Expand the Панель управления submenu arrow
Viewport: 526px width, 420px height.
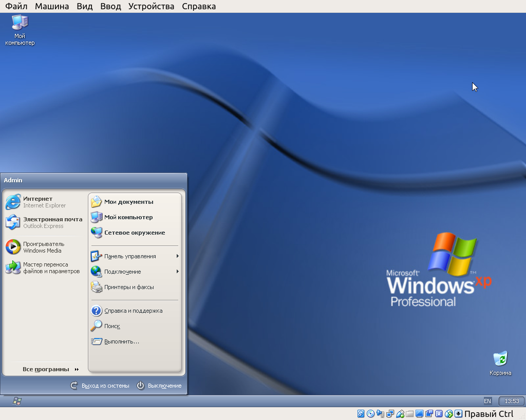177,256
